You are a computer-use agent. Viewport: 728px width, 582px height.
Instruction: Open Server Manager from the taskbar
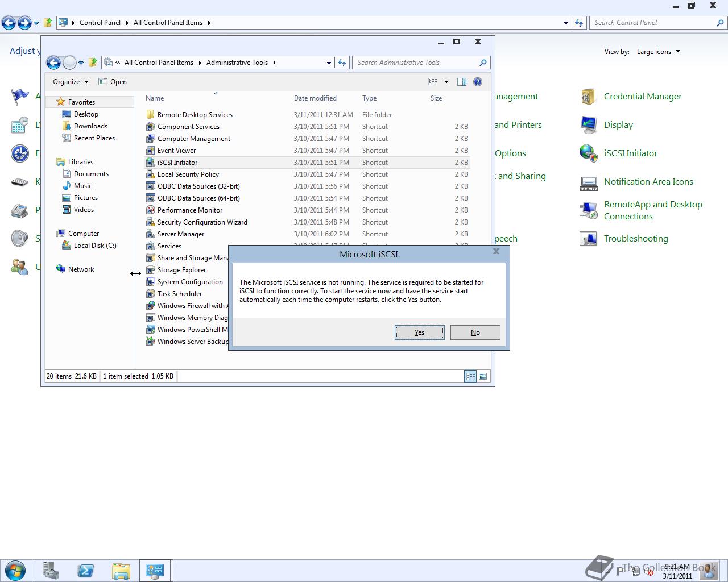pos(51,571)
